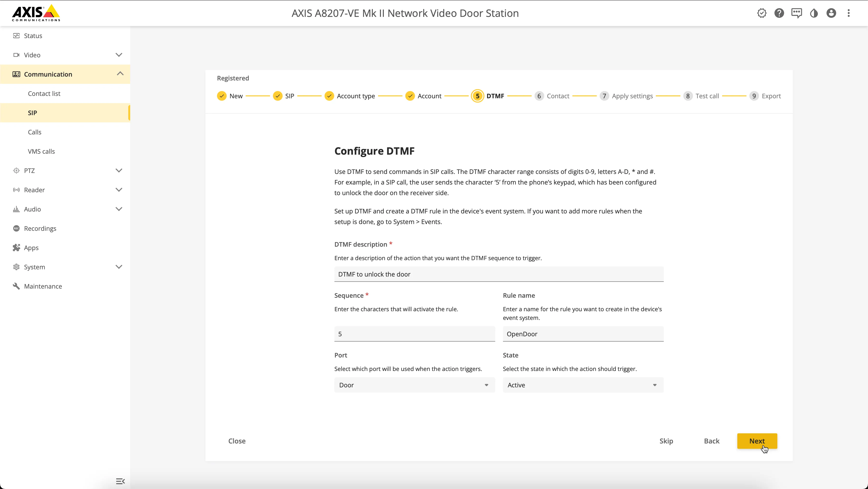Expand the Video menu chevron
This screenshot has width=868, height=489.
click(x=119, y=55)
